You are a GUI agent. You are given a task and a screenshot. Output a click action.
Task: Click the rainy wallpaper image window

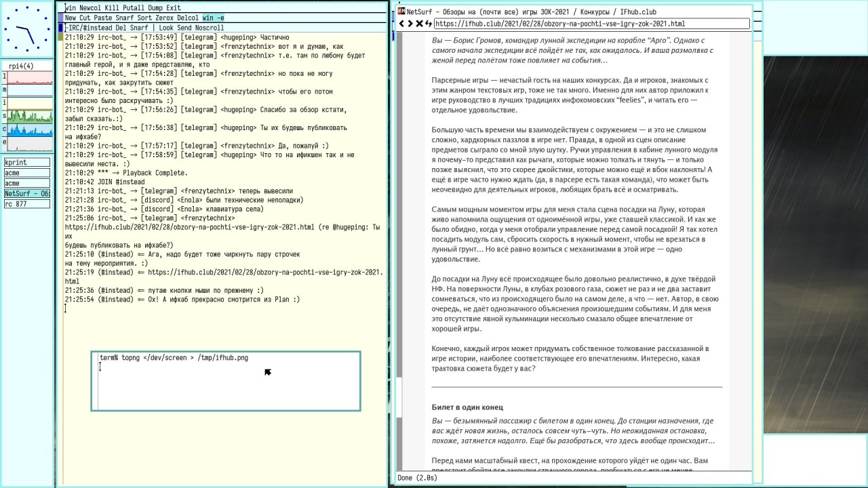(815, 245)
